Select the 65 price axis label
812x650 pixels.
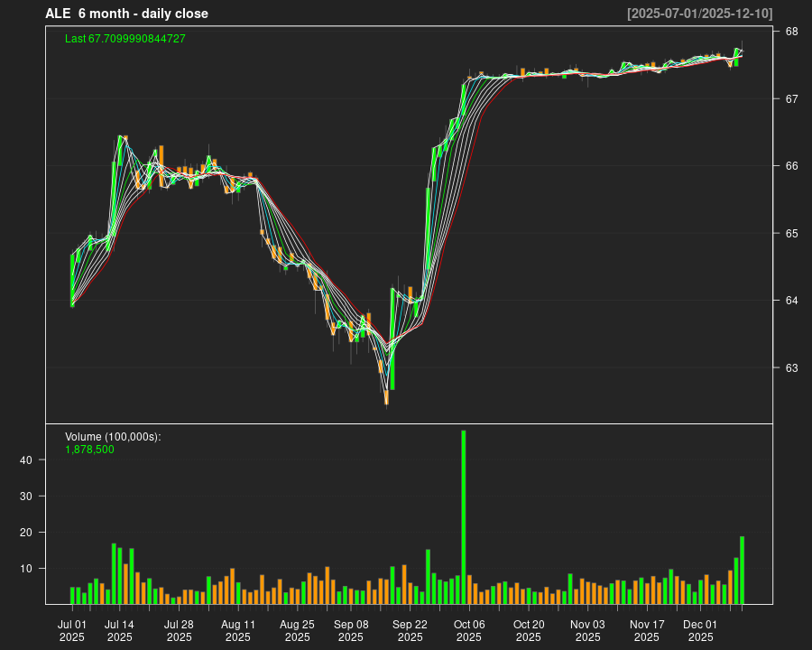(791, 233)
